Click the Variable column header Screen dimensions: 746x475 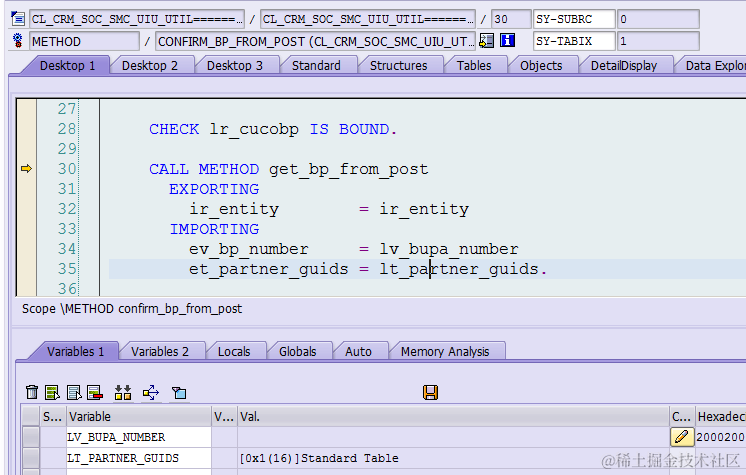[139, 416]
